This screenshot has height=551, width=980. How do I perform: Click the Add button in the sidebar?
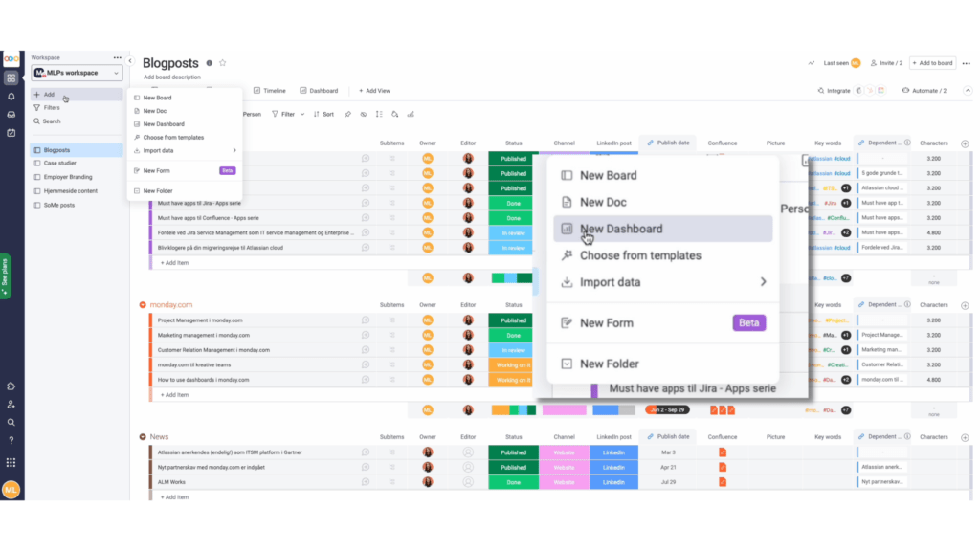(x=77, y=95)
